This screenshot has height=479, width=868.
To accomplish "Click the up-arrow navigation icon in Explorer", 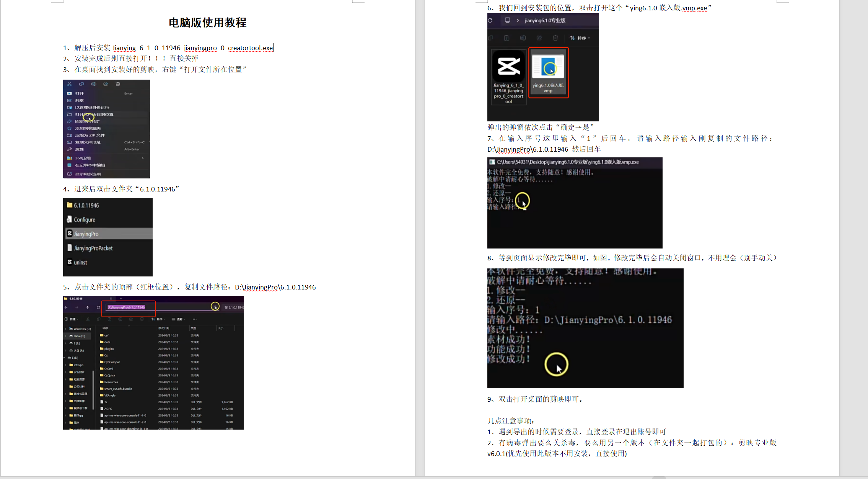I will click(88, 307).
